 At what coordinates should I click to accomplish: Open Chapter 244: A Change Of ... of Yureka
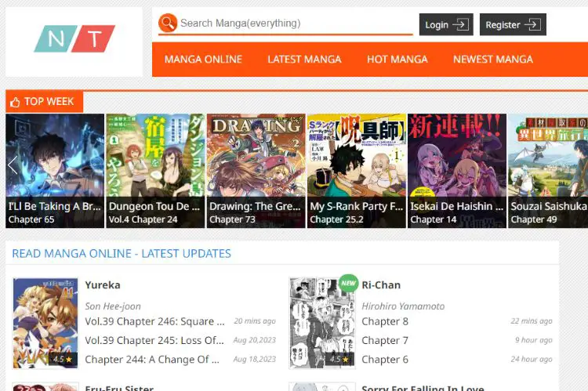[152, 360]
